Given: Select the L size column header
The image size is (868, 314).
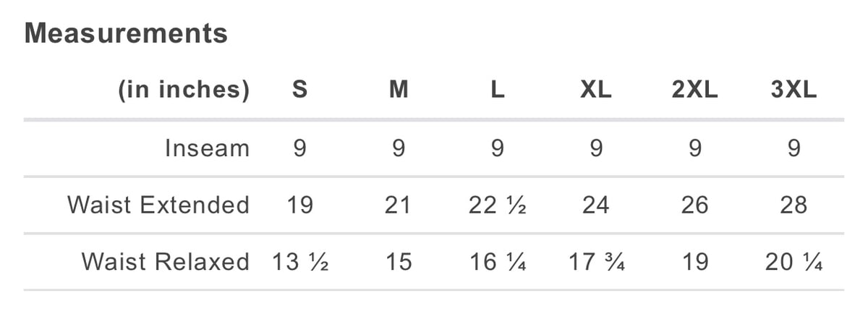Looking at the screenshot, I should pyautogui.click(x=497, y=90).
